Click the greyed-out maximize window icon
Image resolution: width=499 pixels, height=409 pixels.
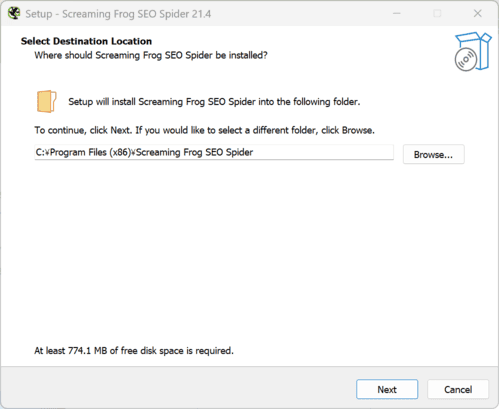tap(437, 14)
